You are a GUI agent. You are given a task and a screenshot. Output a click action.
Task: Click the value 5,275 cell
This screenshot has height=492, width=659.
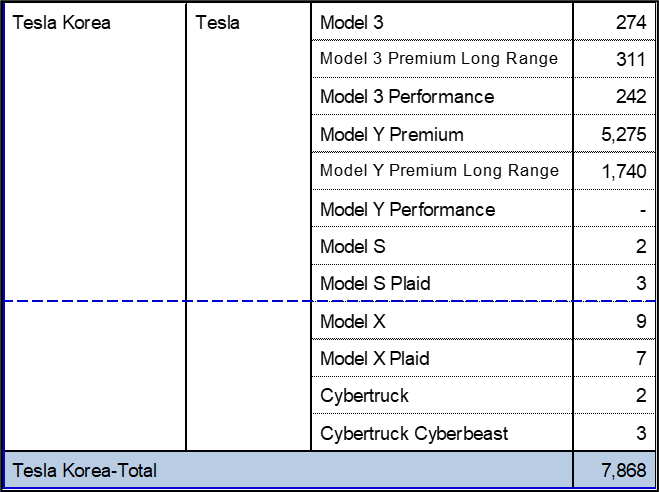click(x=614, y=134)
